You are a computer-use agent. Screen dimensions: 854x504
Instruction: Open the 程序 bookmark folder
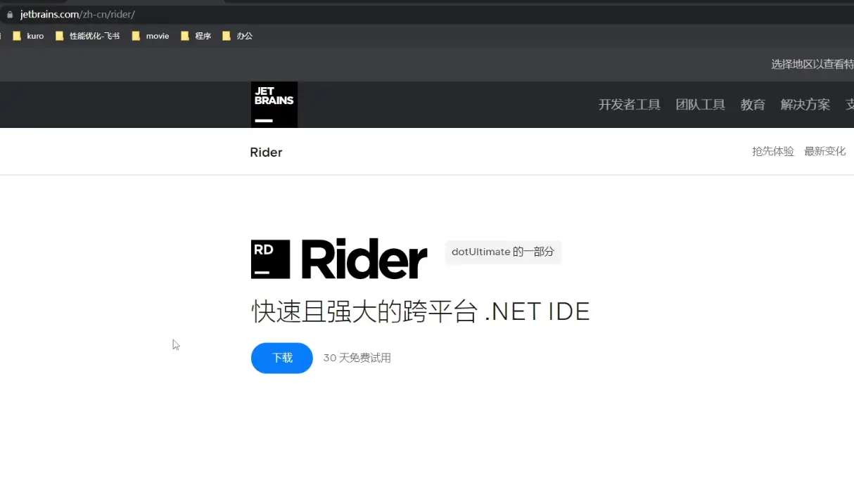click(196, 36)
